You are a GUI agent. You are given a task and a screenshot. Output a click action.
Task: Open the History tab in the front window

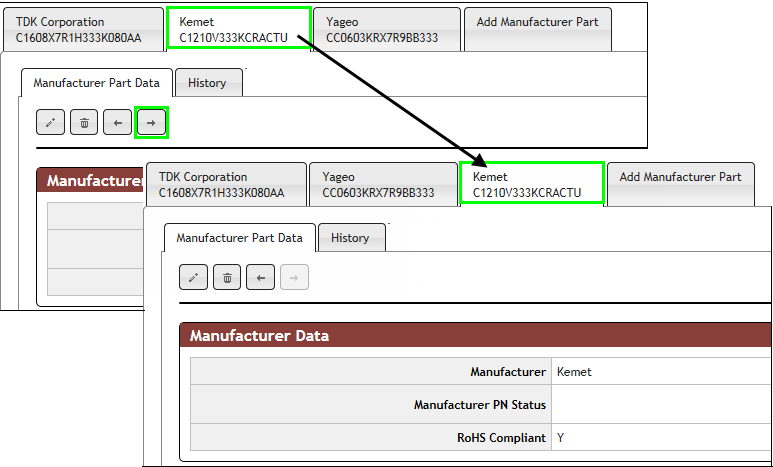point(351,238)
